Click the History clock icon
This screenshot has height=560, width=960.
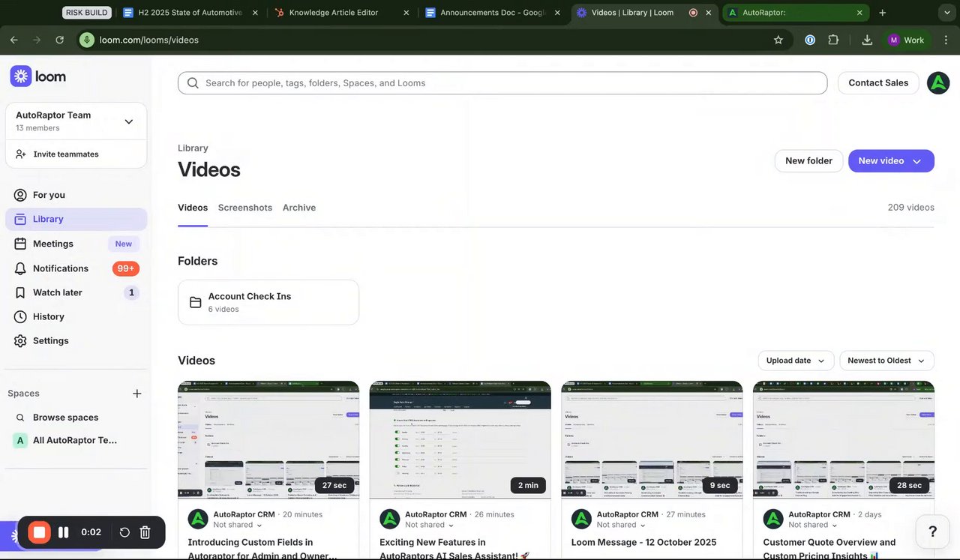click(19, 316)
